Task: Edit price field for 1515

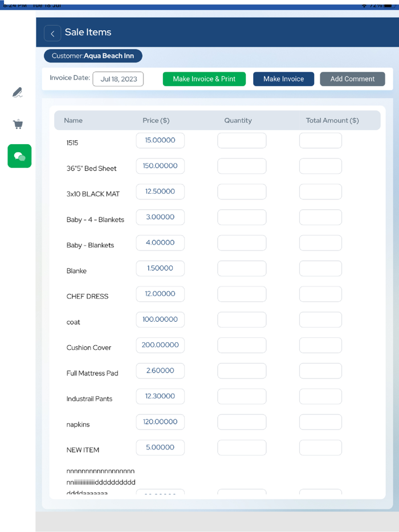Action: coord(160,141)
